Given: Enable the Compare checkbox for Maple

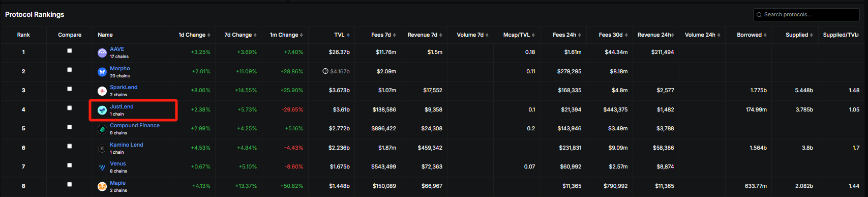Looking at the screenshot, I should coord(70,184).
